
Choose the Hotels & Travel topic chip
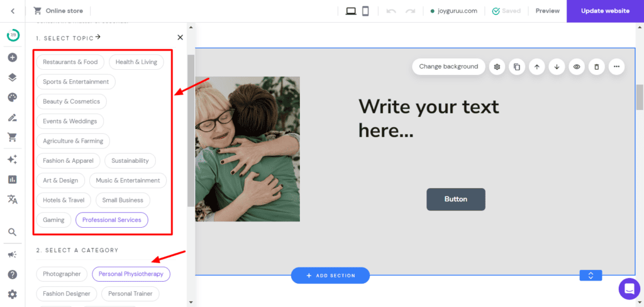pyautogui.click(x=64, y=200)
